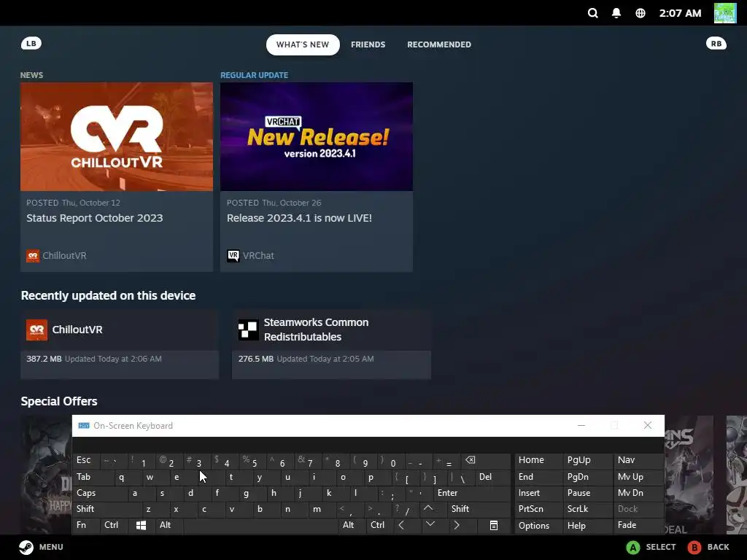Toggle the right Shift key
This screenshot has height=560, width=747.
[478, 508]
